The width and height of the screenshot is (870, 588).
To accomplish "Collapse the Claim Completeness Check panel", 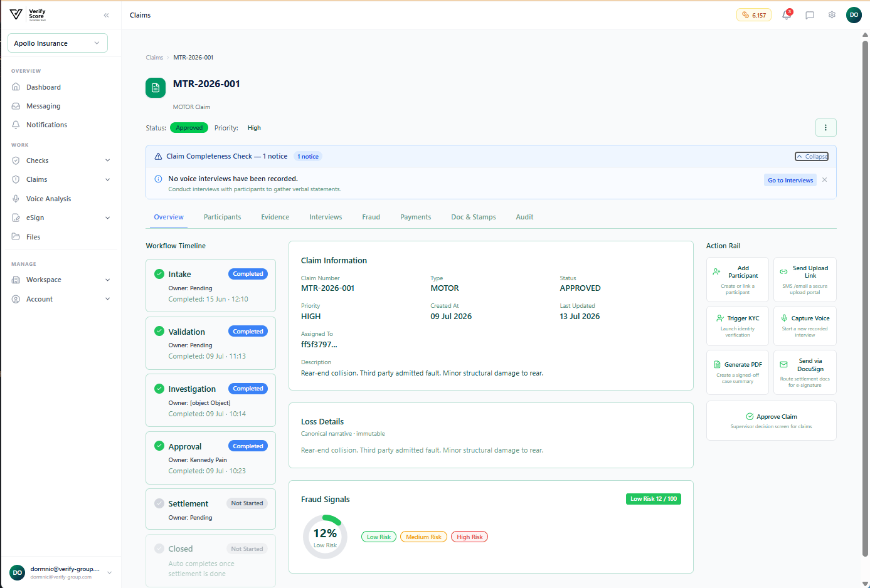I will point(812,157).
